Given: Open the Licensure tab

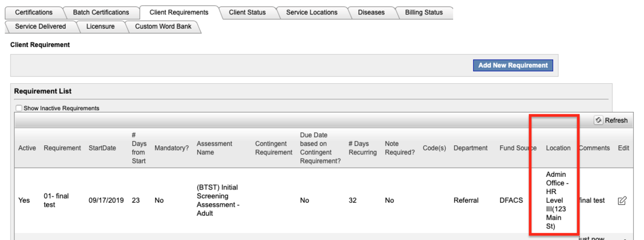Looking at the screenshot, I should point(100,26).
